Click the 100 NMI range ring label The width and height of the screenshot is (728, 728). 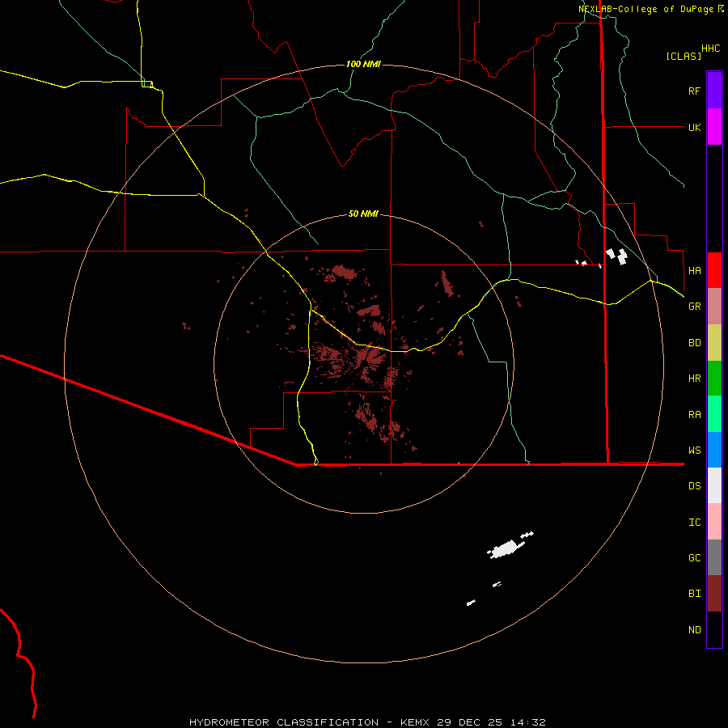363,64
